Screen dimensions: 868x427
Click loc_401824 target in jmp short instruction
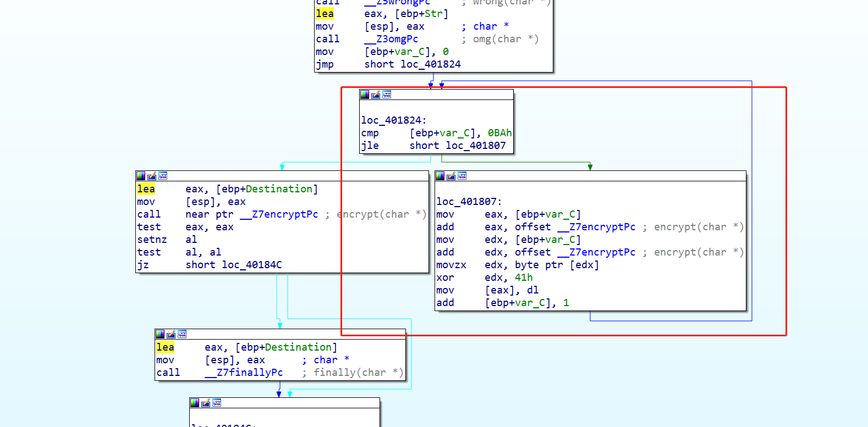tap(430, 64)
